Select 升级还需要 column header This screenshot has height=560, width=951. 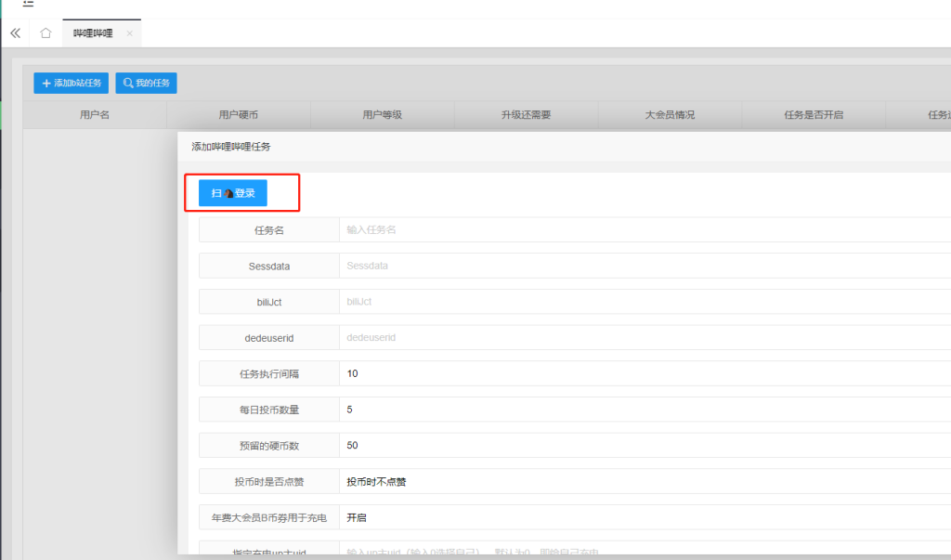tap(526, 114)
